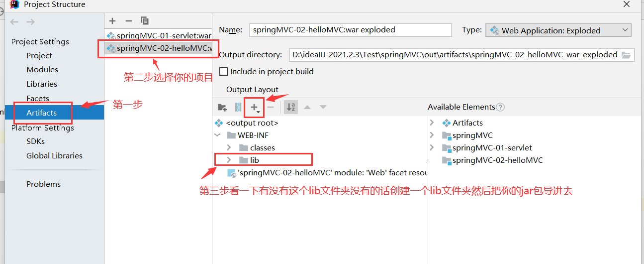Open help for Available Elements
The width and height of the screenshot is (644, 264).
(x=500, y=107)
